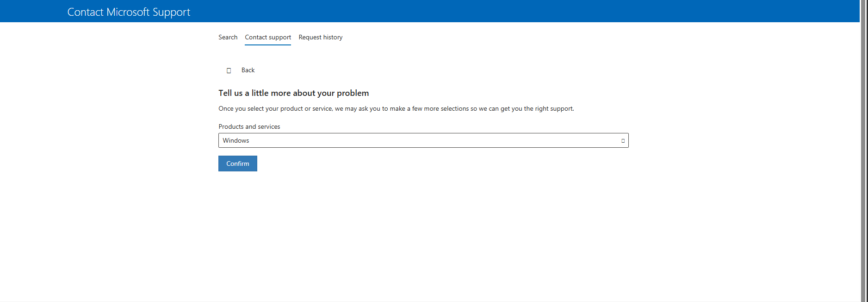This screenshot has height=302, width=868.
Task: Click the 'Products and services' label
Action: click(249, 126)
